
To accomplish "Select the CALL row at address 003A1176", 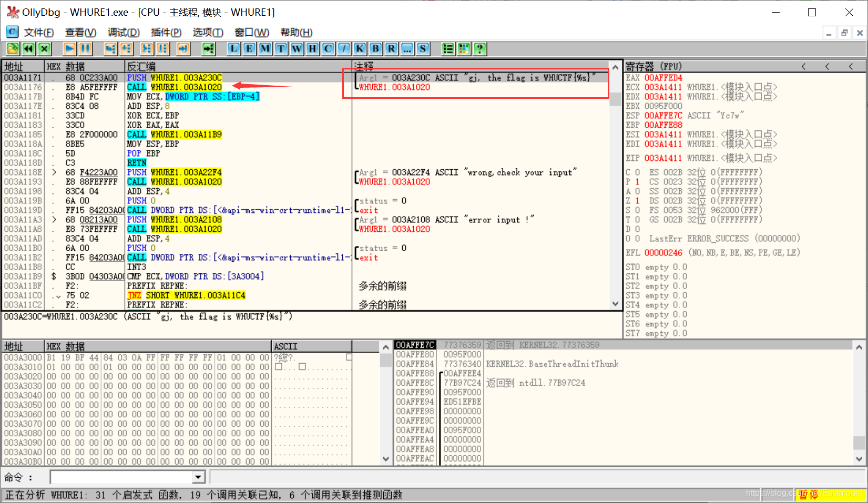I will (x=306, y=87).
